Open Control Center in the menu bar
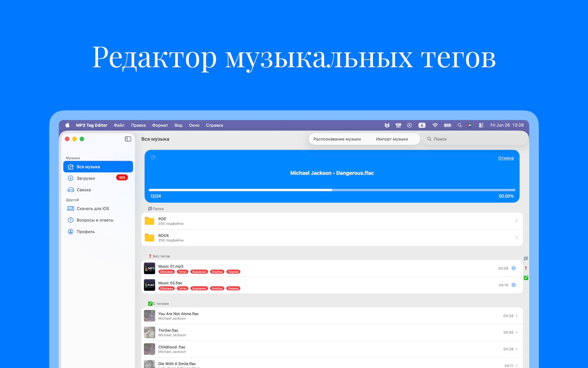 tap(481, 126)
